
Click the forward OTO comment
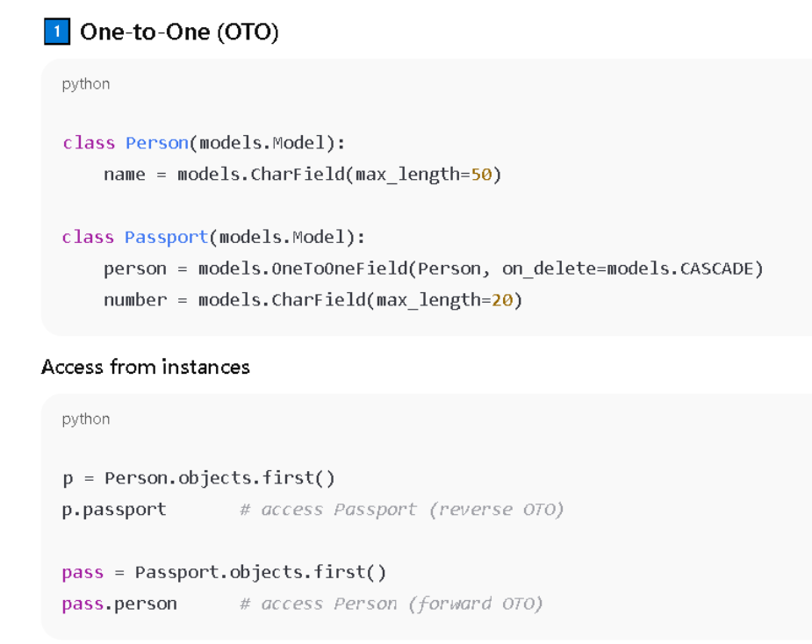tap(391, 605)
